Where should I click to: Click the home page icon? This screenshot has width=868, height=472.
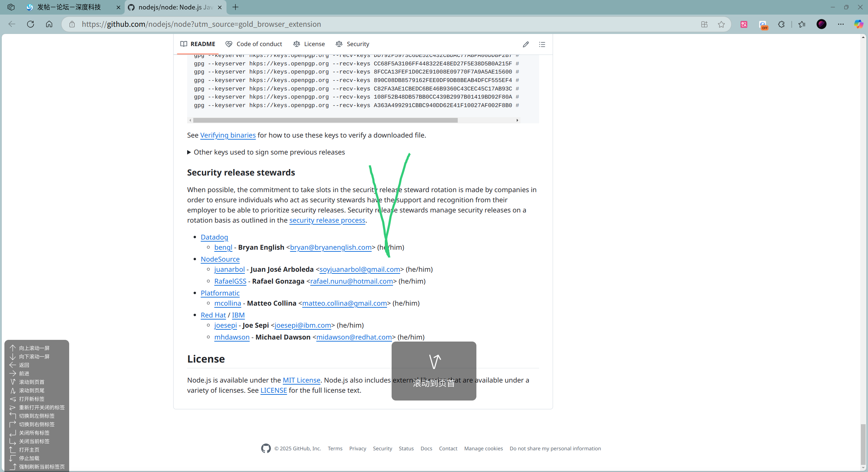pos(49,24)
